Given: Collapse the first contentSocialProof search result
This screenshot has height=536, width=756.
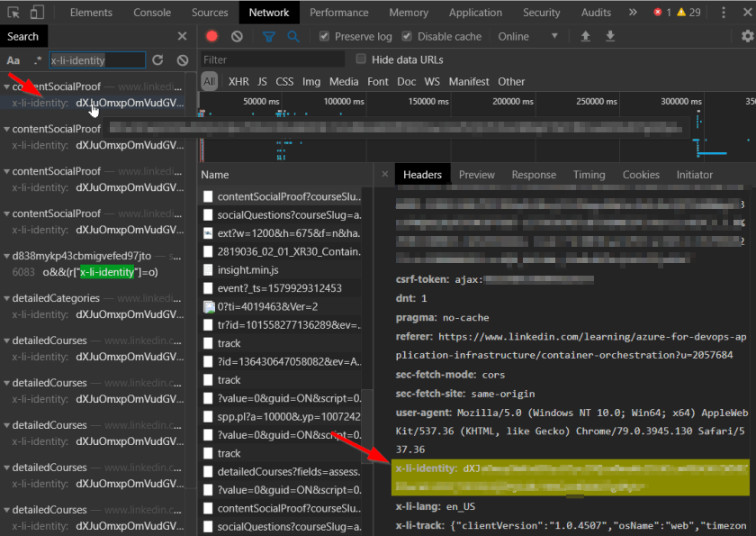Looking at the screenshot, I should pyautogui.click(x=6, y=87).
